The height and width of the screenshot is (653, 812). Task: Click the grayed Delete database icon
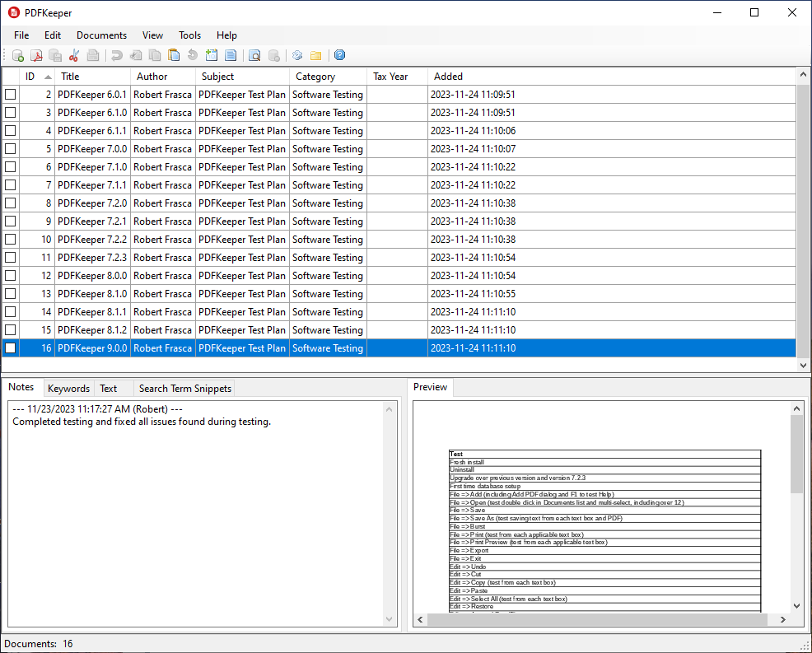[274, 55]
